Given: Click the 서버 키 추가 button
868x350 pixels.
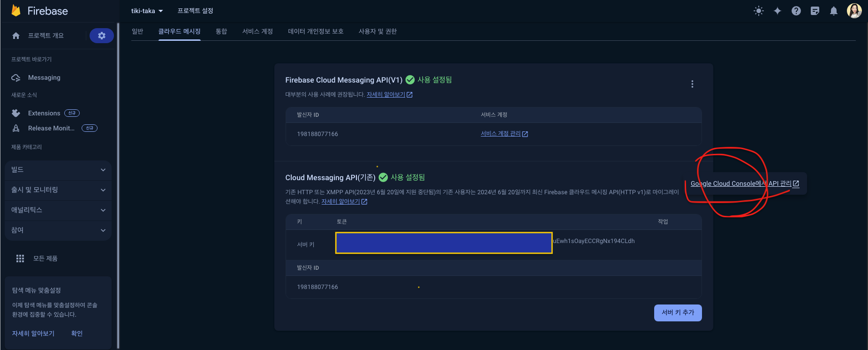Looking at the screenshot, I should click(678, 313).
